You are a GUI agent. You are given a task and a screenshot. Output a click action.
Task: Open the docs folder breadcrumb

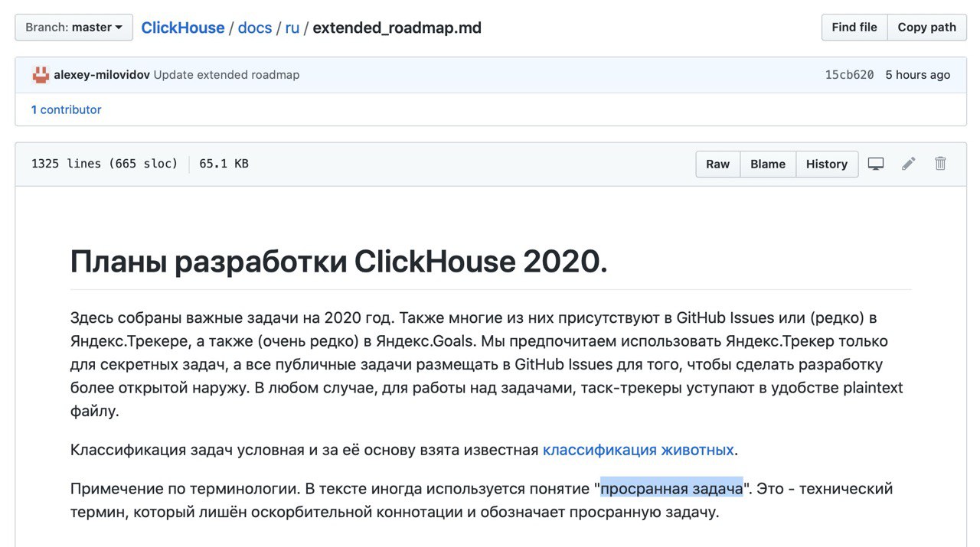pyautogui.click(x=255, y=28)
